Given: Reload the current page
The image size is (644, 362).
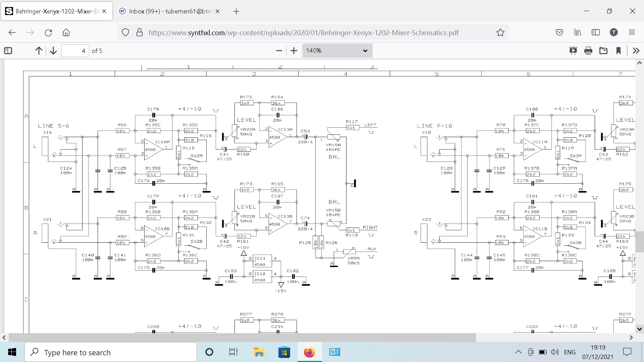Looking at the screenshot, I should (48, 33).
